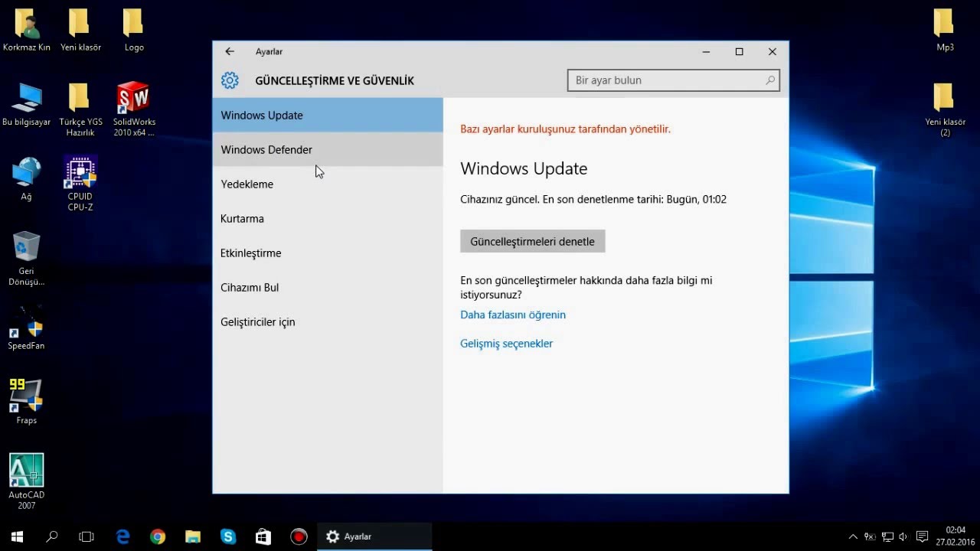Open Daha fazlasını öğrenin link
Image resolution: width=980 pixels, height=551 pixels.
coord(513,315)
